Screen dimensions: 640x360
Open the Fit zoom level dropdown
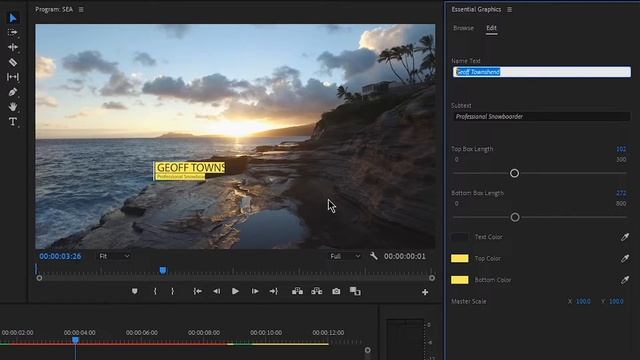pos(114,256)
